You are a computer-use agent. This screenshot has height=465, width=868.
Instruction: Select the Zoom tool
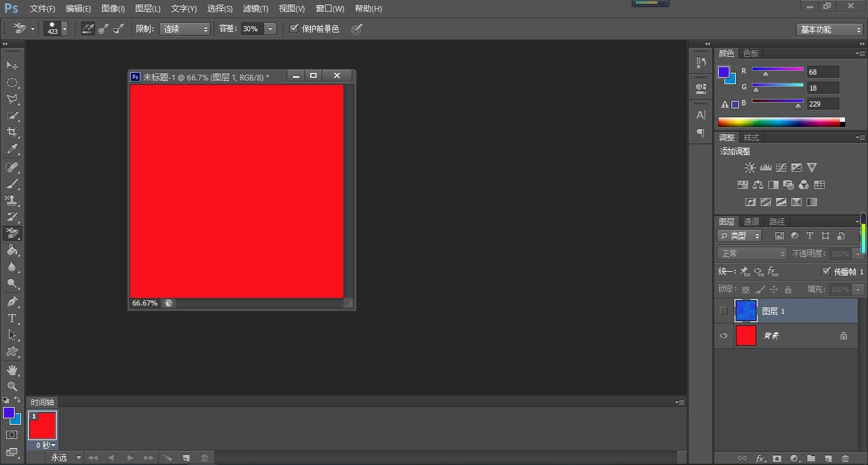[x=12, y=386]
